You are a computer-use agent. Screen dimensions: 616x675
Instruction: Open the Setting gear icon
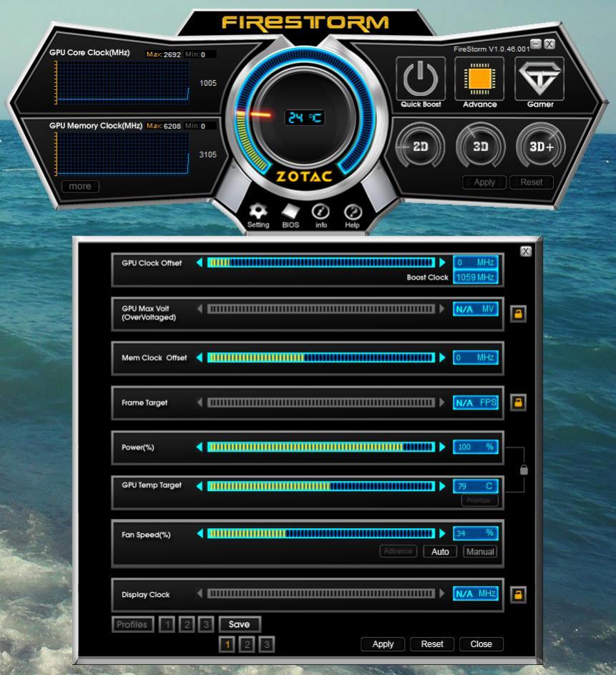click(258, 211)
